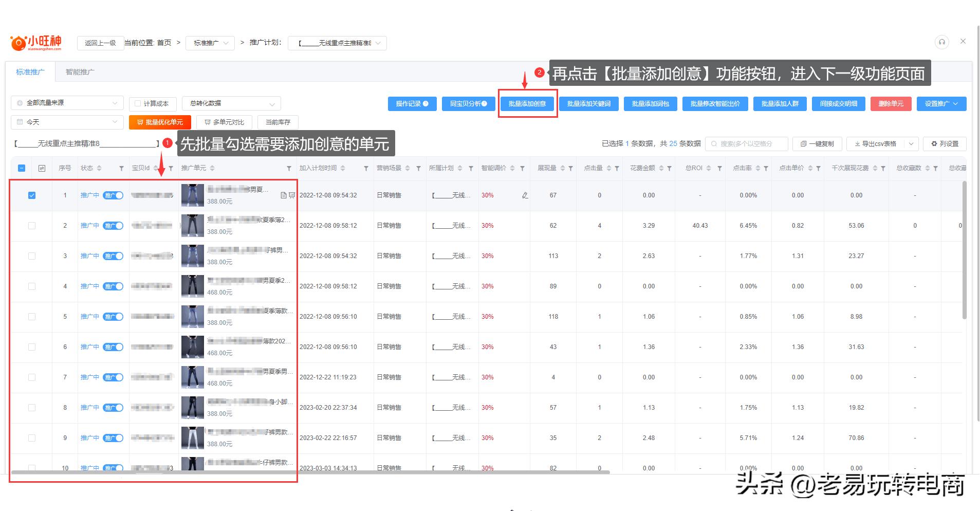Select the 标准推广 tab
Screen dimensions: 980x511
30,71
